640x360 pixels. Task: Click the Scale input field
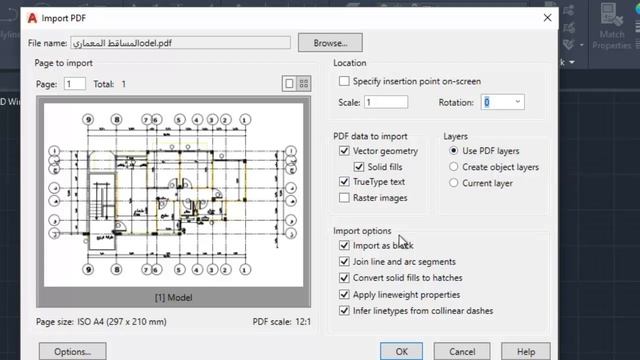coord(386,102)
